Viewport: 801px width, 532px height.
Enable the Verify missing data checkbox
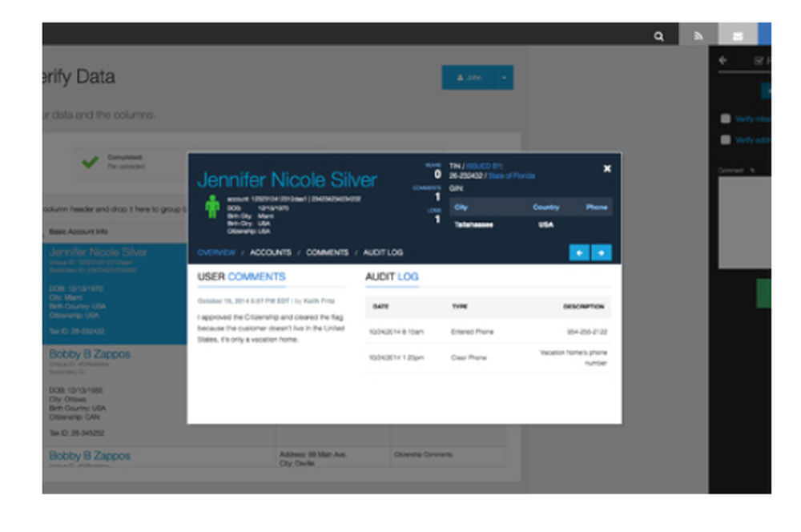[726, 118]
